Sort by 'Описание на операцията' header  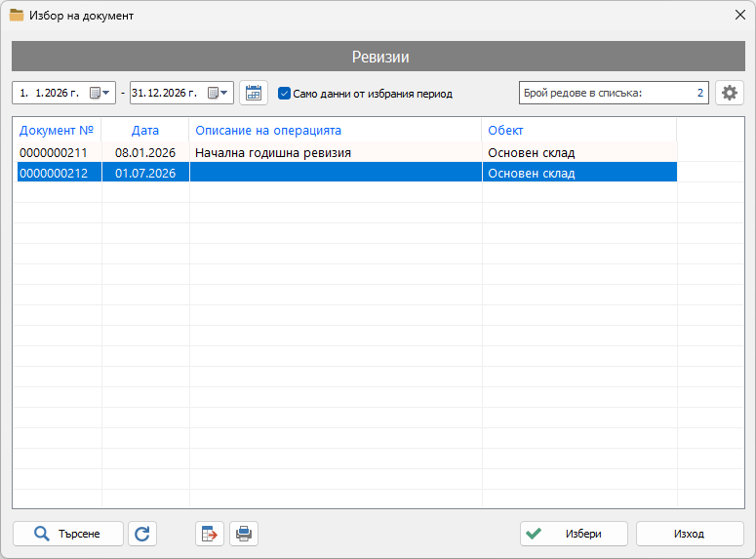[336, 130]
